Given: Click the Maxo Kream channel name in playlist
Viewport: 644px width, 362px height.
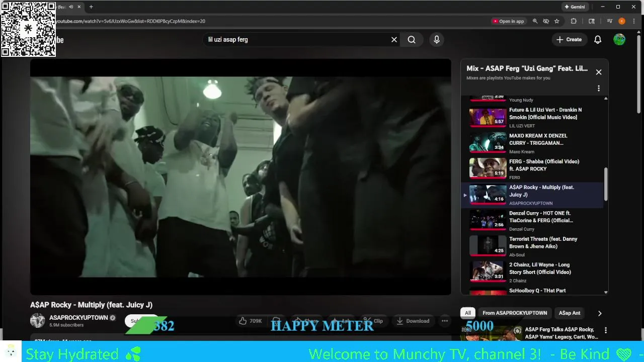Looking at the screenshot, I should 522,152.
